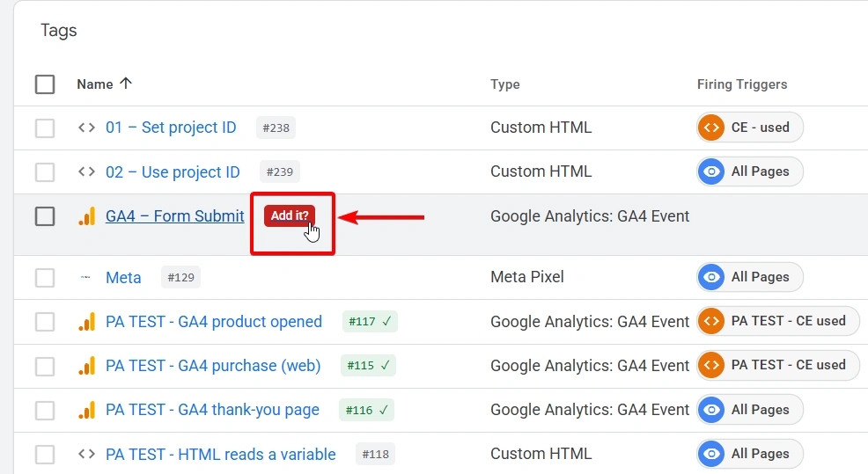Click the Custom HTML icon for 01 – Set project ID
868x474 pixels.
(x=86, y=128)
